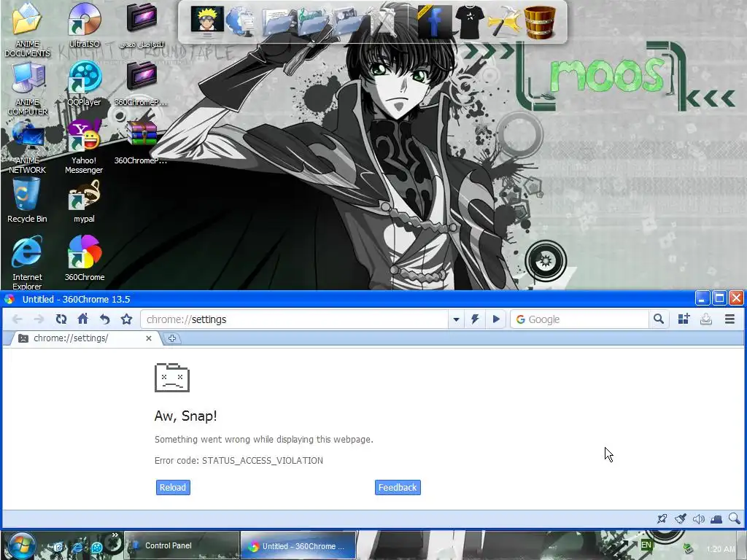Open address bar history dropdown arrow

click(x=456, y=319)
